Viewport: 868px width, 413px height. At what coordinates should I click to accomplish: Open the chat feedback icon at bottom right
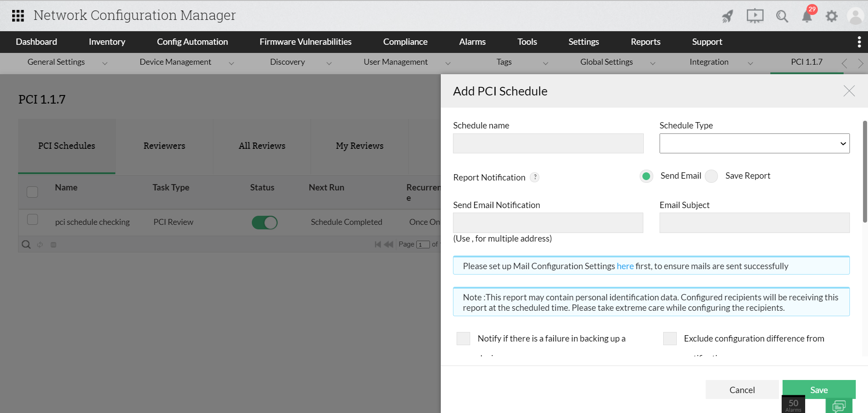coord(840,406)
